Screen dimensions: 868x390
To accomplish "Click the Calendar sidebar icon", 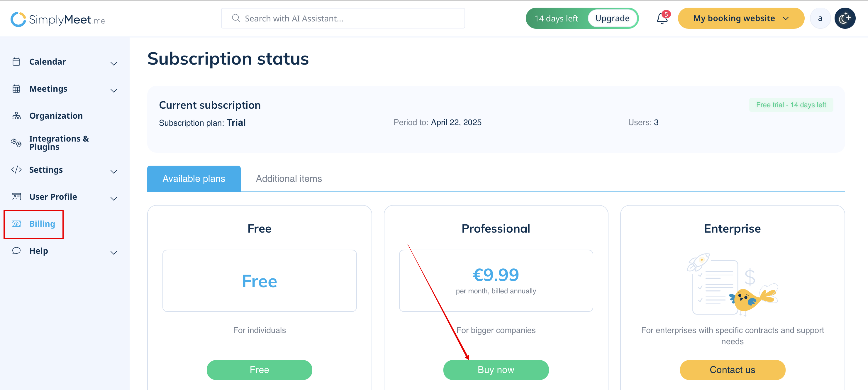I will coord(16,62).
